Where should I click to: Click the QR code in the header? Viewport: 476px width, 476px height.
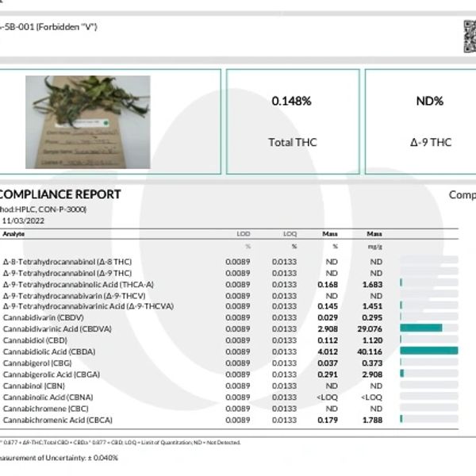point(470,36)
